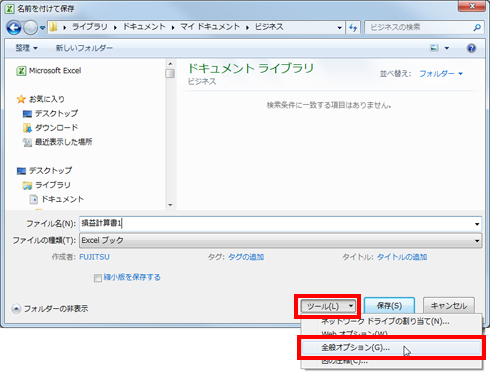The width and height of the screenshot is (490, 372).
Task: Open the フォルダー sort dropdown
Action: [441, 74]
